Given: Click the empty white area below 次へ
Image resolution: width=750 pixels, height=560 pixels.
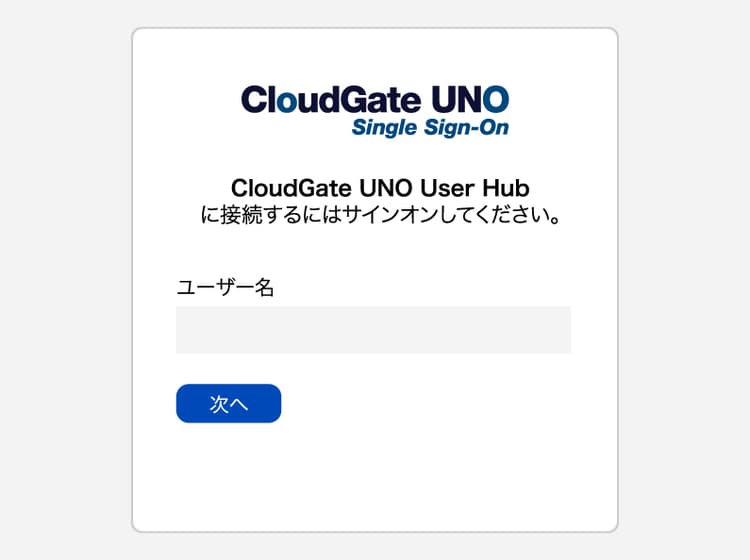Looking at the screenshot, I should pos(375,475).
